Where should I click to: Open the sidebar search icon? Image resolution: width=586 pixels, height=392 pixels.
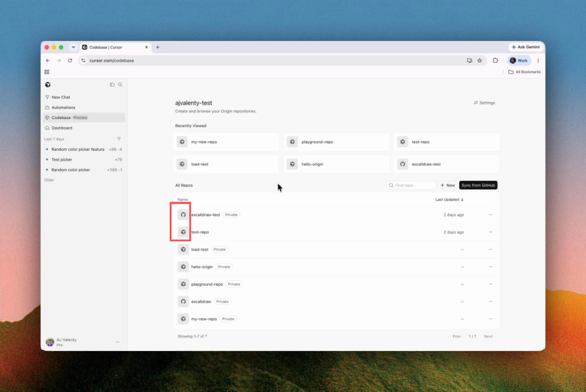click(120, 85)
